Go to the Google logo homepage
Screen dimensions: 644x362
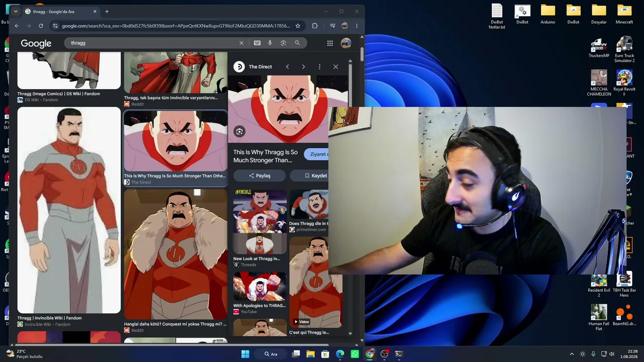pyautogui.click(x=36, y=43)
